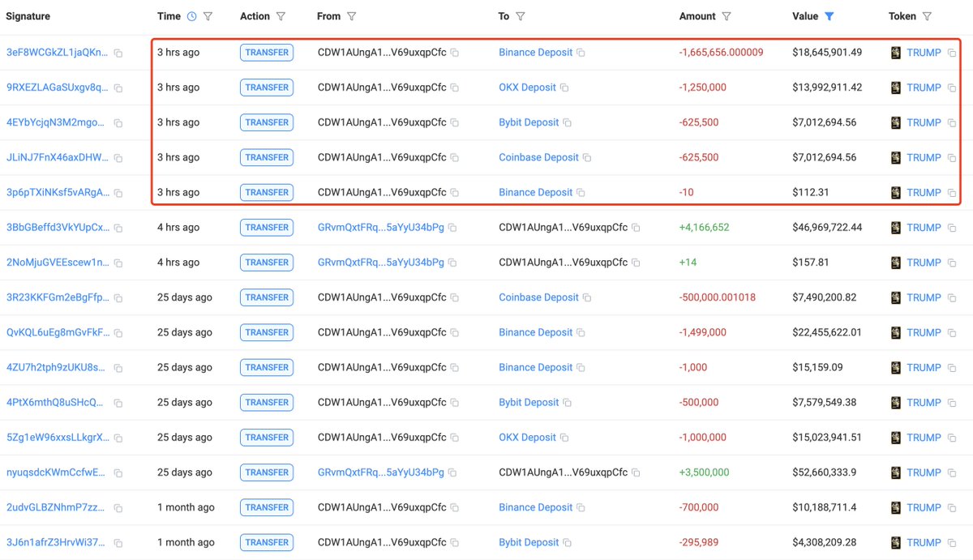Open signature 4PtX6mthQ8uSHcQ link

coord(57,403)
